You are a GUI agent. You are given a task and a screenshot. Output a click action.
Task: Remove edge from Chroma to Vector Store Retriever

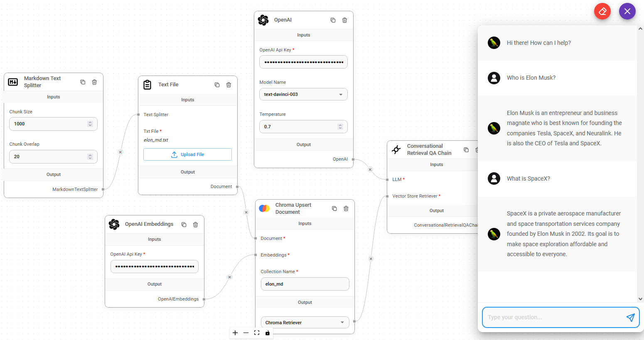click(371, 259)
